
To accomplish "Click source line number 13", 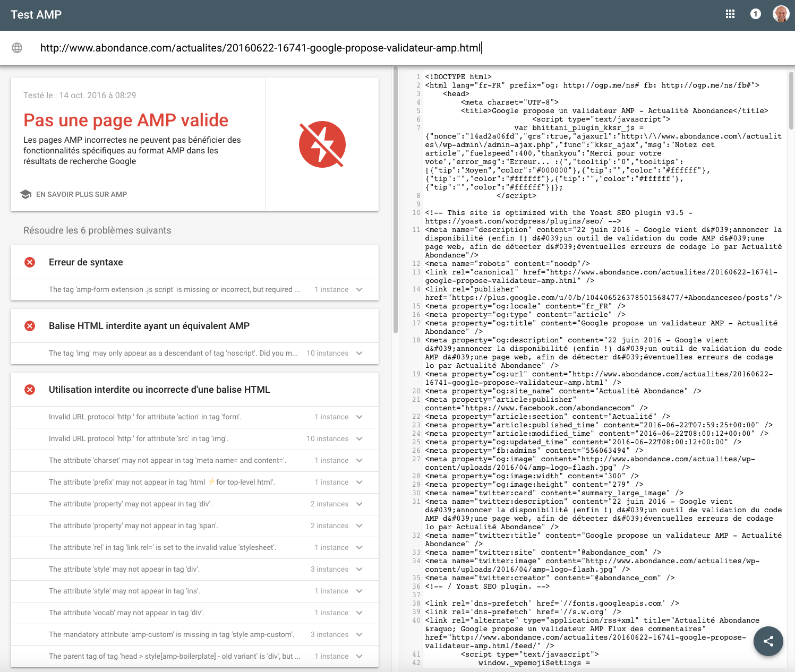I will (x=416, y=272).
